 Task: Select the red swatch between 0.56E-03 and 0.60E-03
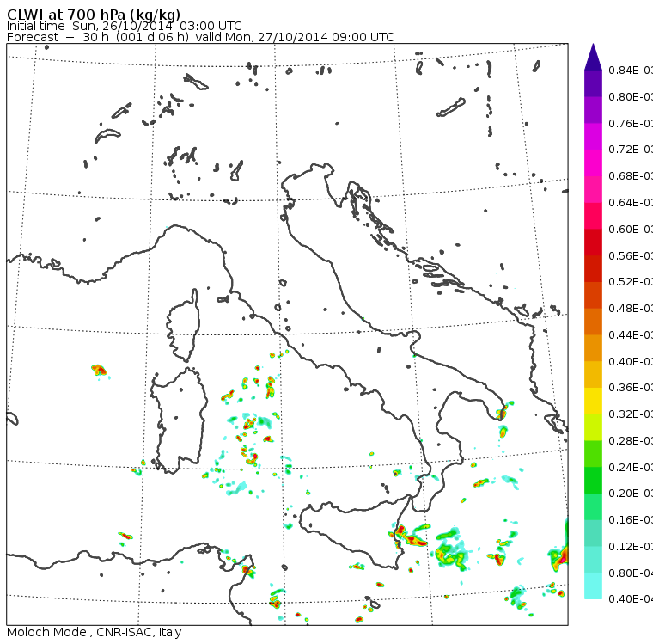tap(593, 242)
